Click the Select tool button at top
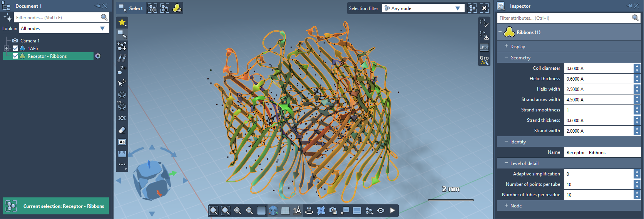Viewport: 644px width, 219px height. (x=131, y=8)
